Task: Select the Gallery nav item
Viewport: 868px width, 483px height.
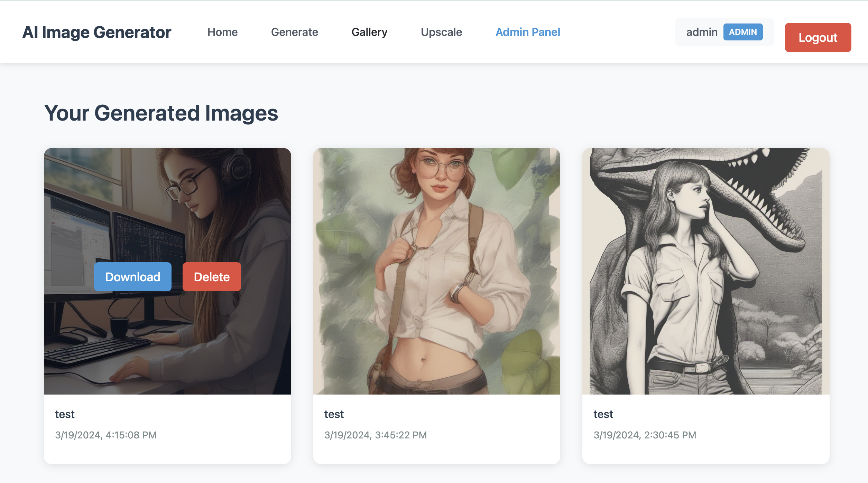Action: pyautogui.click(x=369, y=32)
